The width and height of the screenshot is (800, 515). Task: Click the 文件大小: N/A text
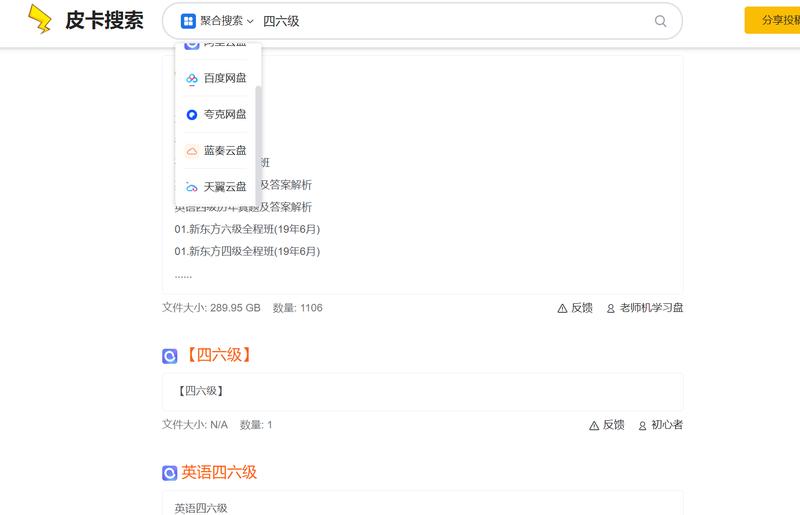point(194,425)
